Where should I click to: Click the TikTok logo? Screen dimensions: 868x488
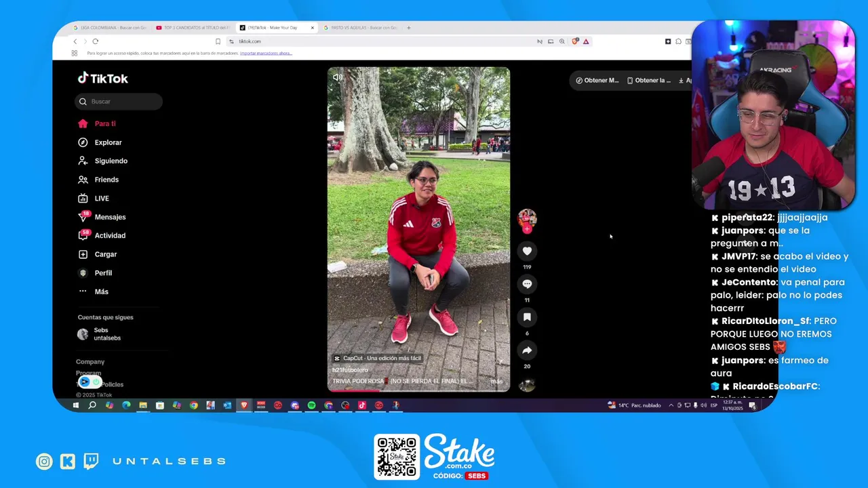click(x=102, y=79)
